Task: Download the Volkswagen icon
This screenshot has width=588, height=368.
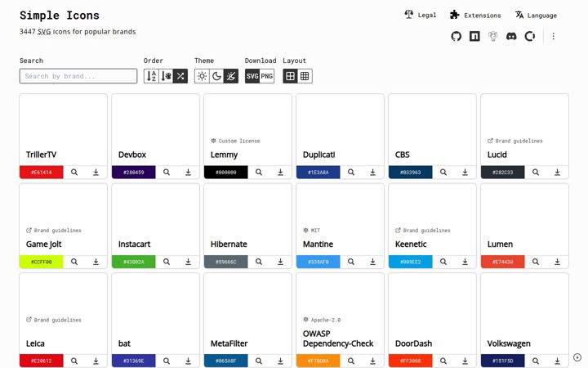Action: click(x=557, y=361)
